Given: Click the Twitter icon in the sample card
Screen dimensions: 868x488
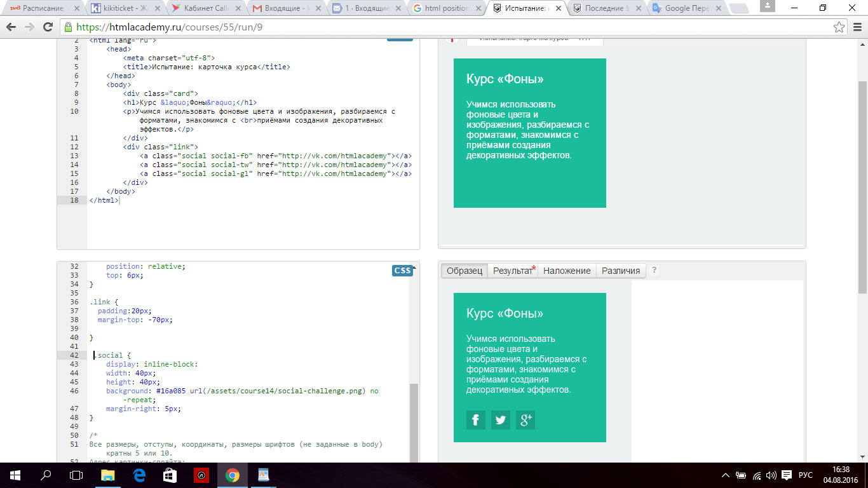Looking at the screenshot, I should pyautogui.click(x=501, y=420).
